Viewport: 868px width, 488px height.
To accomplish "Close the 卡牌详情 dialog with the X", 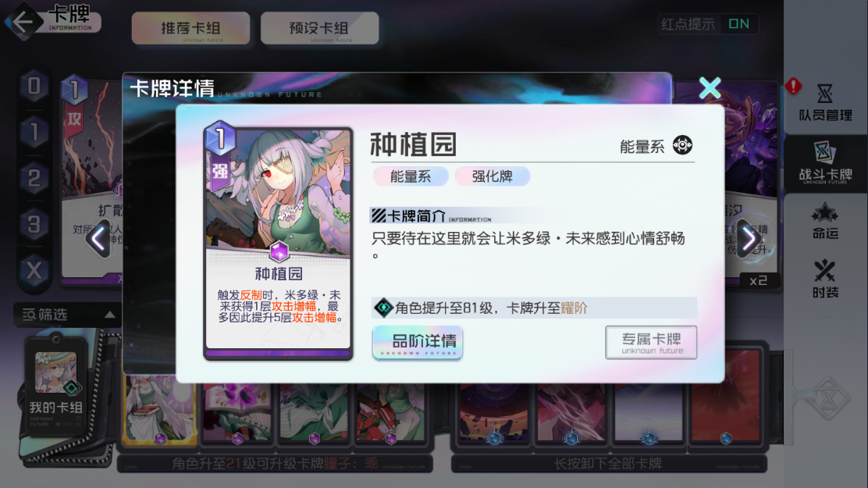I will 710,88.
